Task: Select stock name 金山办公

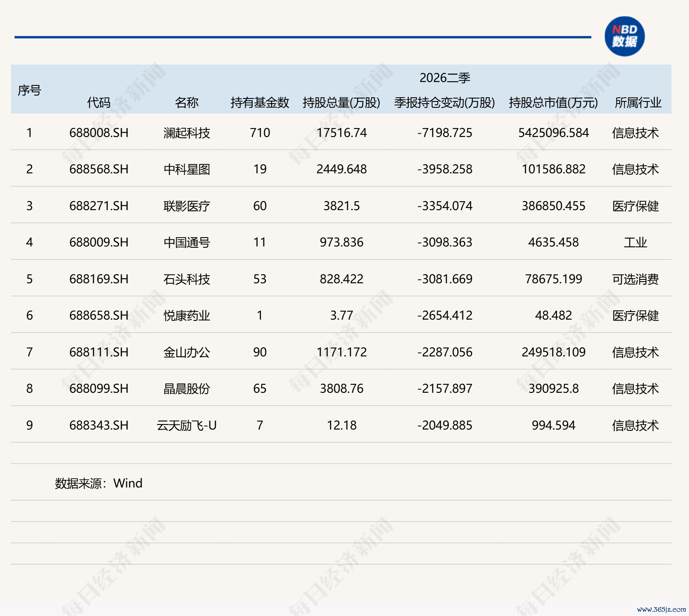Action: [x=187, y=352]
